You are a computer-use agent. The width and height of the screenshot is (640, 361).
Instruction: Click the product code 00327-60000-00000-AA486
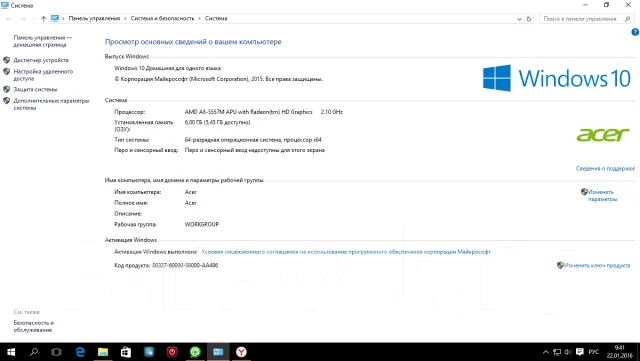pos(185,265)
